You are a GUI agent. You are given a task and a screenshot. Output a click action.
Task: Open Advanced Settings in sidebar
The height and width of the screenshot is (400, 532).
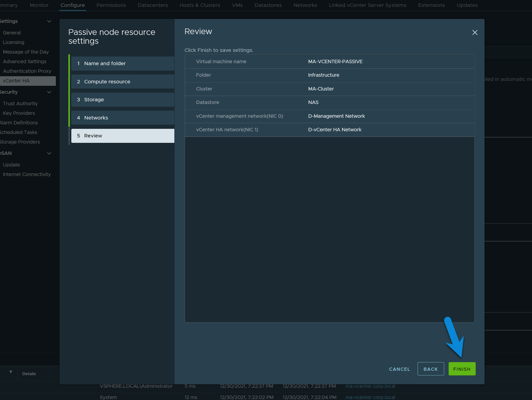[x=25, y=61]
